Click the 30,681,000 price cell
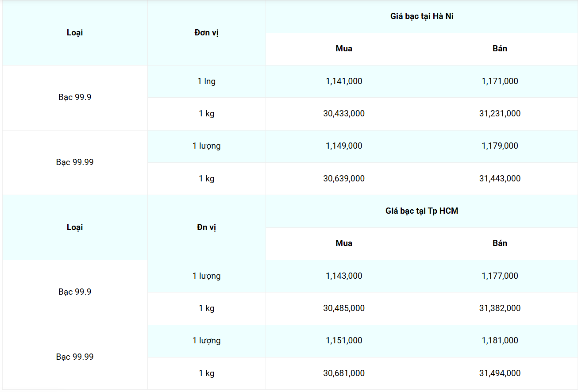This screenshot has width=578, height=392. click(344, 373)
